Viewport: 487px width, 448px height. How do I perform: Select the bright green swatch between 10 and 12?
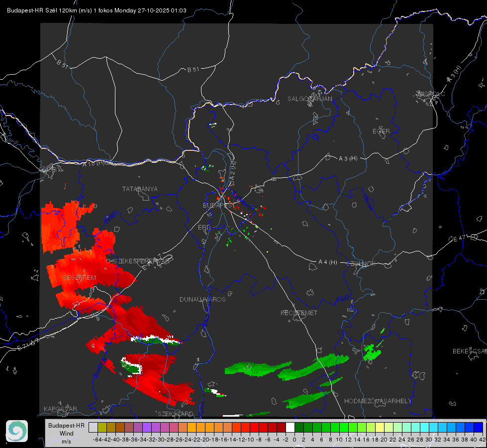[344, 427]
